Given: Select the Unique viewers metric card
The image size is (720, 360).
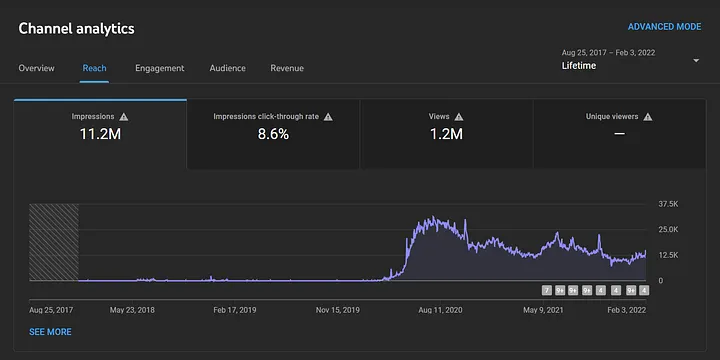Looking at the screenshot, I should (619, 134).
